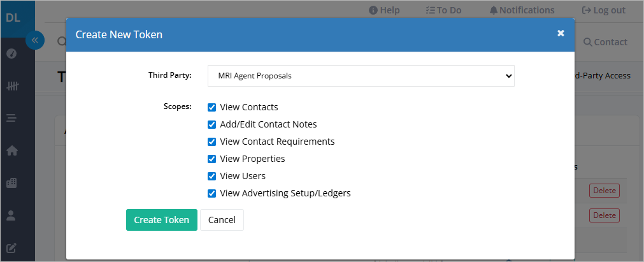Click the tally marks icon in sidebar
This screenshot has height=262, width=644.
[x=12, y=86]
